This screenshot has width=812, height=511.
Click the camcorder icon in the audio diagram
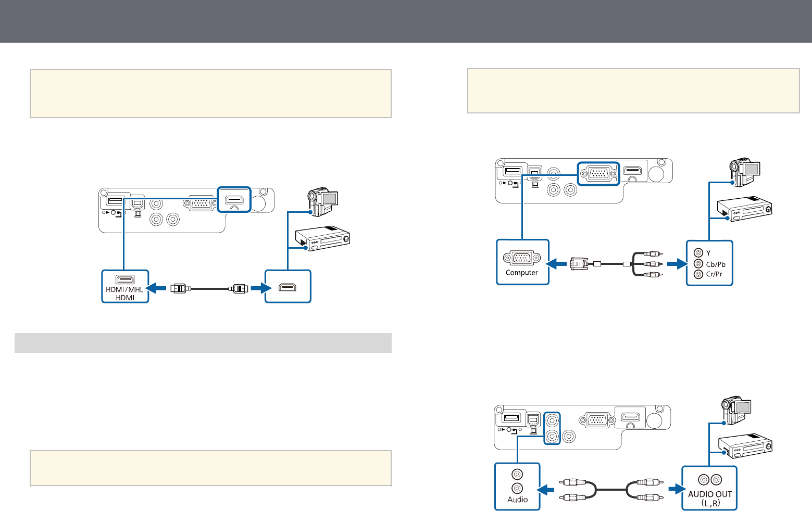[736, 411]
